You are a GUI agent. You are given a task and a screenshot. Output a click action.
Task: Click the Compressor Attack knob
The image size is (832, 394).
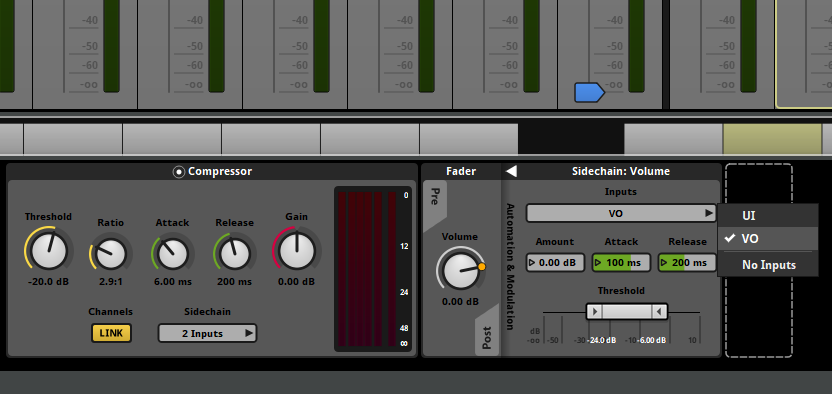click(x=172, y=253)
